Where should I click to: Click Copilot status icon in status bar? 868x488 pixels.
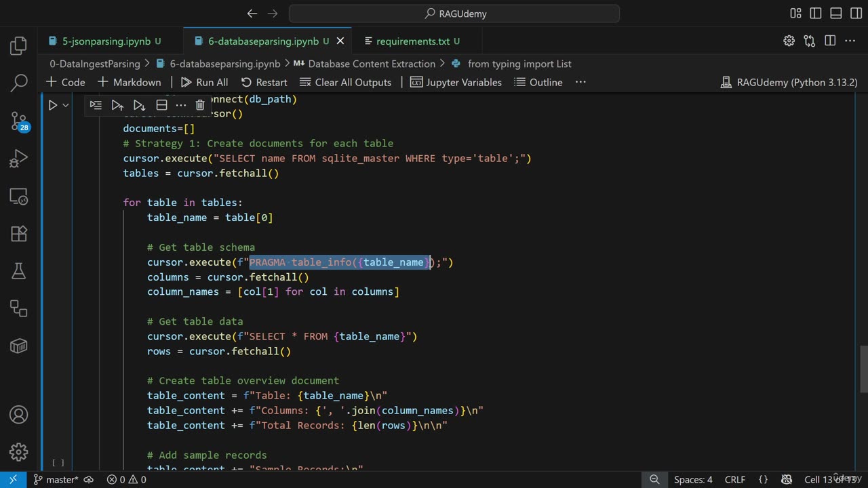click(x=787, y=479)
